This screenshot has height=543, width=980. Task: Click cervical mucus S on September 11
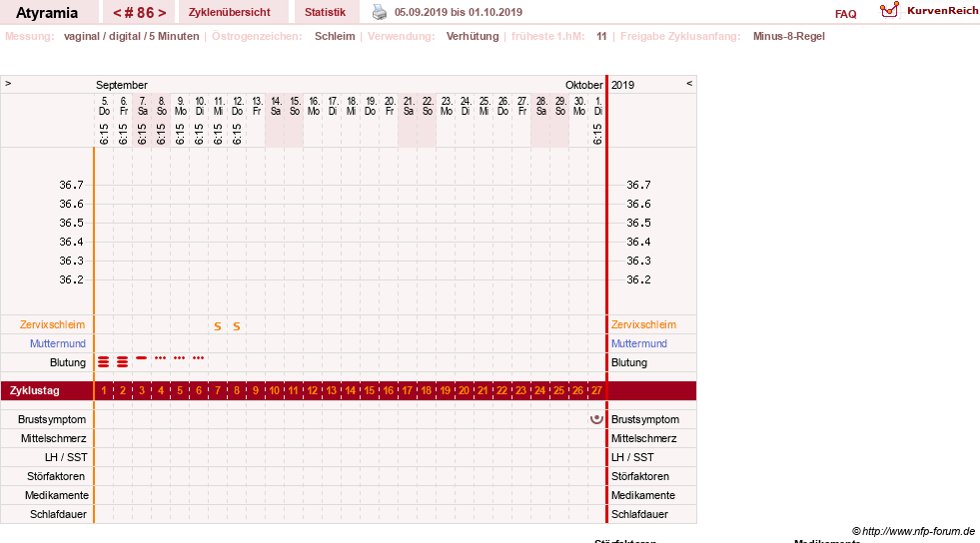(218, 326)
